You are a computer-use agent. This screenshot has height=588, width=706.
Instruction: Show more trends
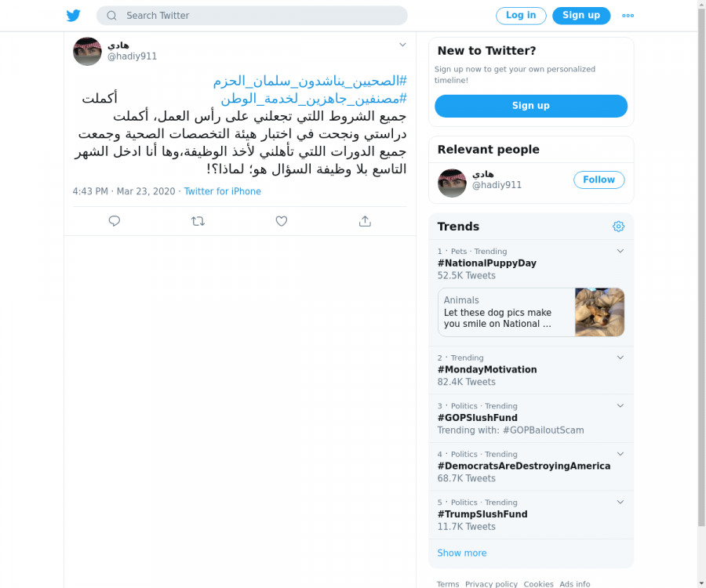click(462, 553)
